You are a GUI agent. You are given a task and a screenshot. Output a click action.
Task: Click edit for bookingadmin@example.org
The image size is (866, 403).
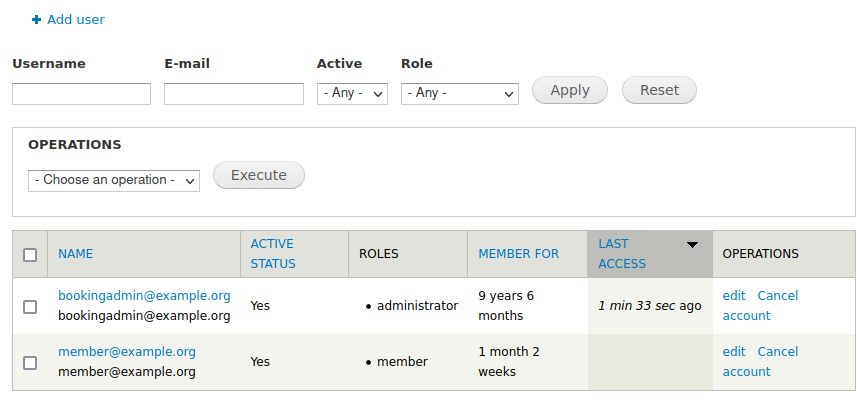pos(734,296)
